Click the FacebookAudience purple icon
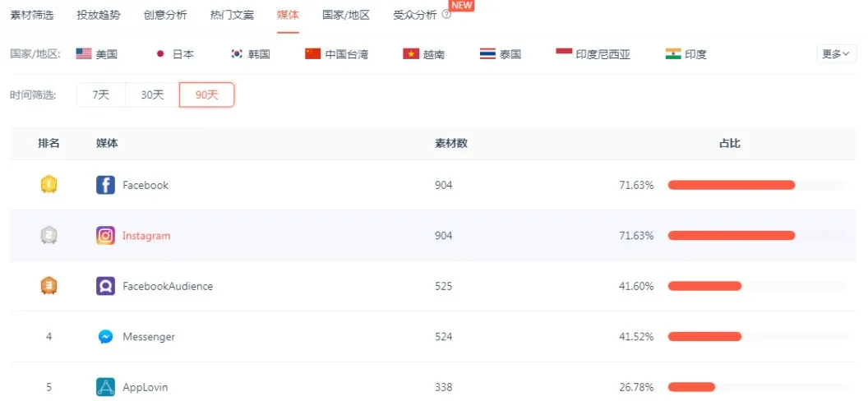The height and width of the screenshot is (401, 868). pyautogui.click(x=105, y=286)
